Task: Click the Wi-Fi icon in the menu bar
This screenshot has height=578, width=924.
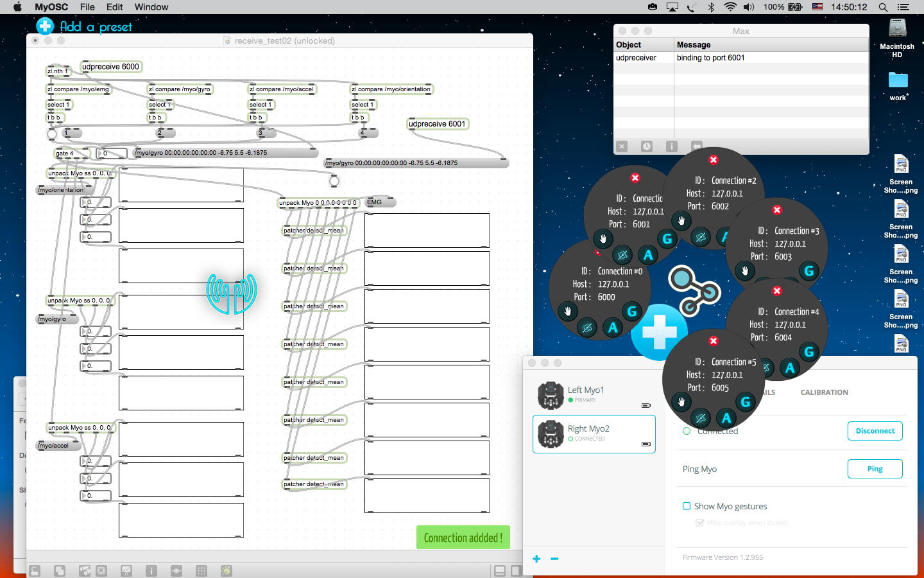Action: point(730,7)
